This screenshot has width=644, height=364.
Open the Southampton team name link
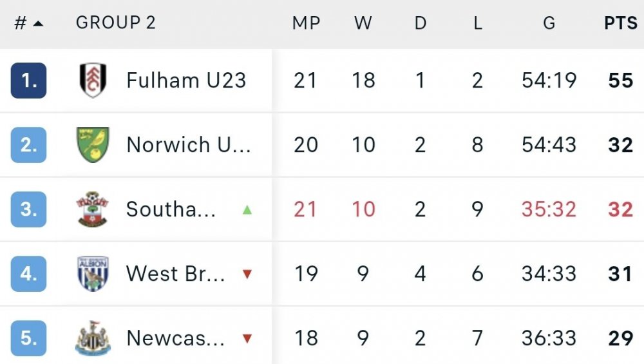click(x=171, y=209)
